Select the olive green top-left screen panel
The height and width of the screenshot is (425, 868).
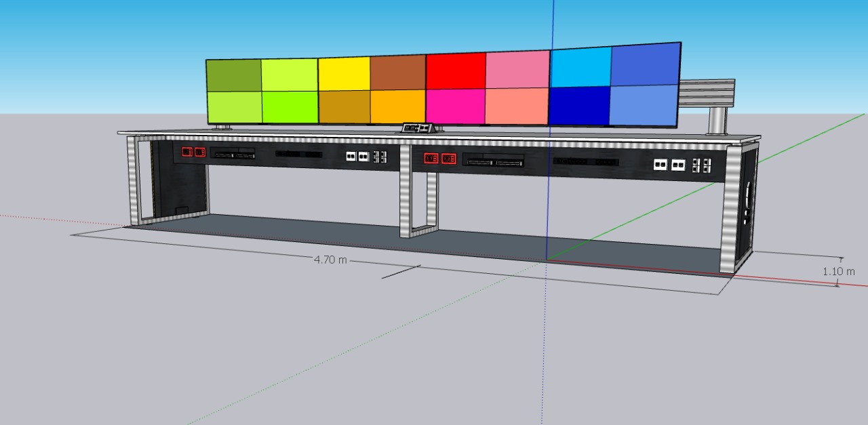(x=233, y=75)
